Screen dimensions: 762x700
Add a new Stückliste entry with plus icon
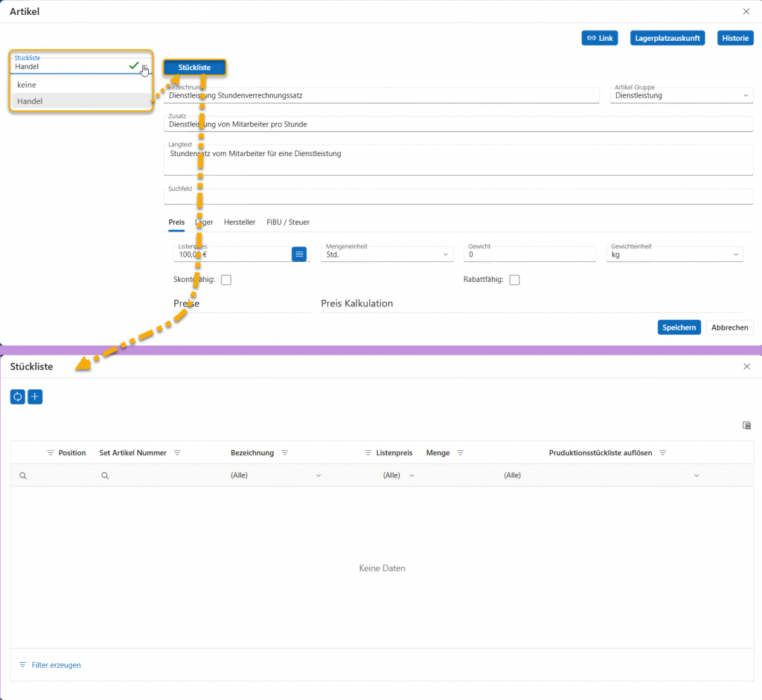click(35, 397)
